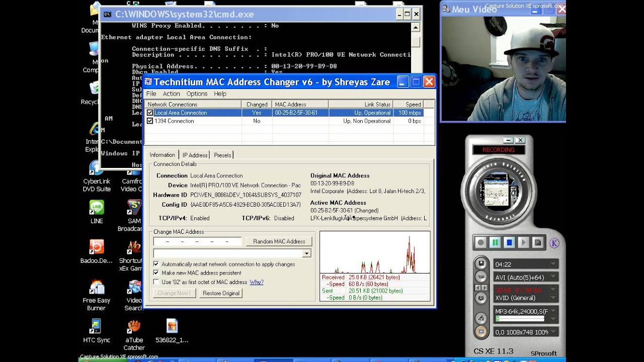Expand the 32-bit fps dropdown arrow
The height and width of the screenshot is (362, 644).
[553, 290]
